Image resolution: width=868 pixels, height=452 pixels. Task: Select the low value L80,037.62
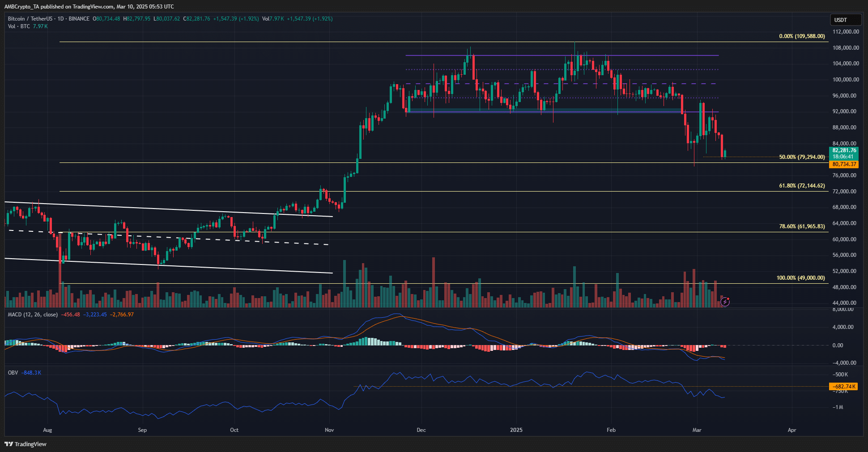(166, 19)
